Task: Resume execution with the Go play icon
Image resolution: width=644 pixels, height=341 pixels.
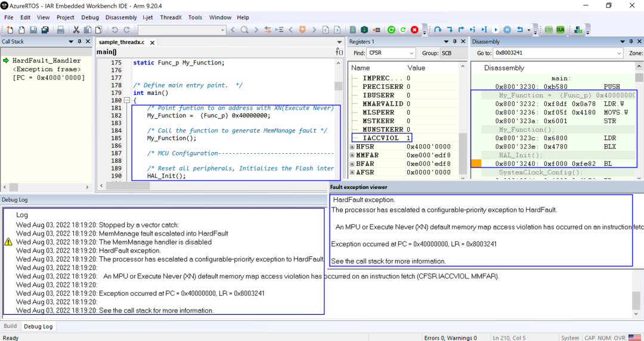Action: coord(496,30)
